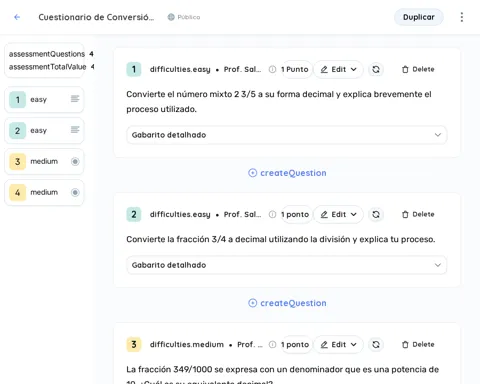Select sidebar item 3 medium
This screenshot has width=480, height=384.
pyautogui.click(x=44, y=162)
